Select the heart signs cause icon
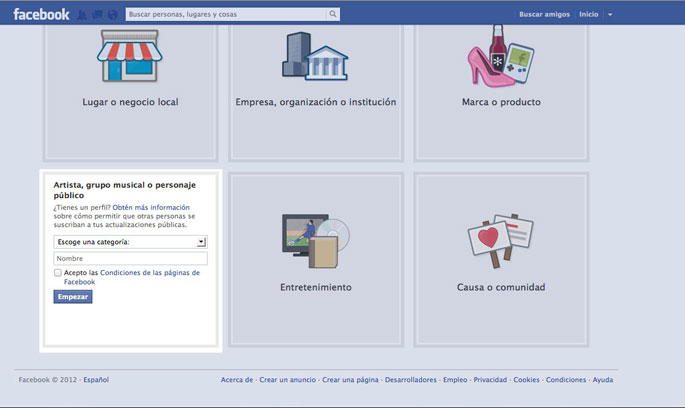The height and width of the screenshot is (408, 685). [x=501, y=241]
